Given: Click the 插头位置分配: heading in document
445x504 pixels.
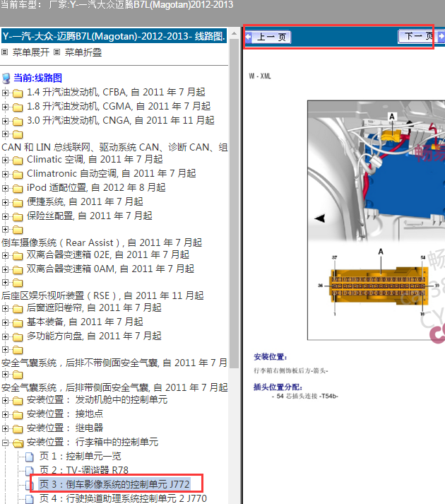Looking at the screenshot, I should coord(278,387).
